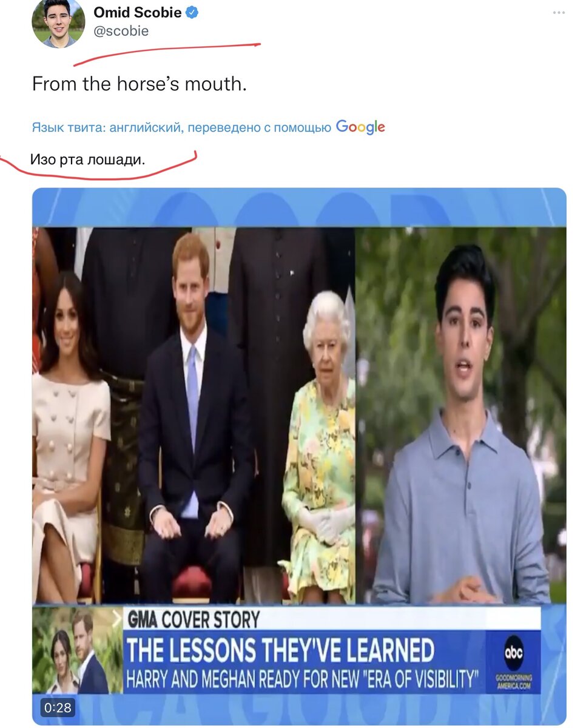Open the @scobie handle link
Viewport: 586px width, 728px height.
point(121,32)
